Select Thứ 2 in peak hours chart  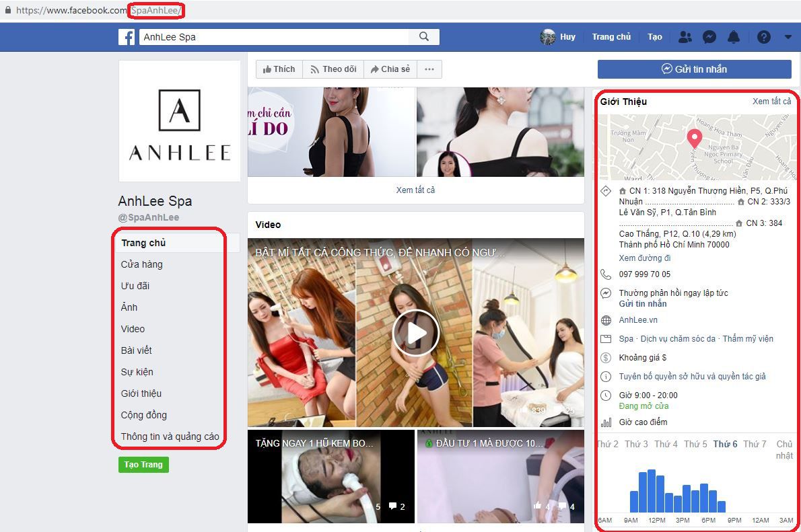pyautogui.click(x=608, y=444)
